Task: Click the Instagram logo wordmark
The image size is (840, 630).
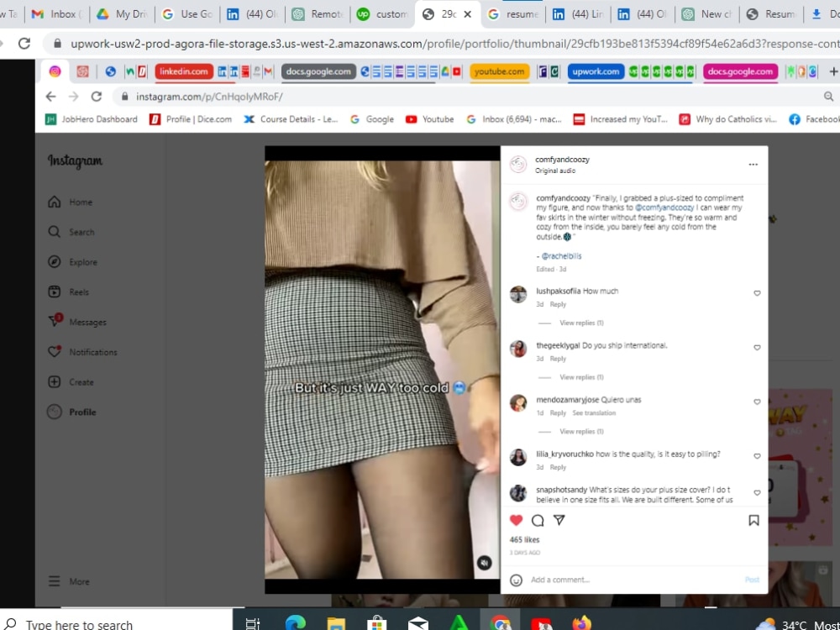Action: (x=75, y=160)
